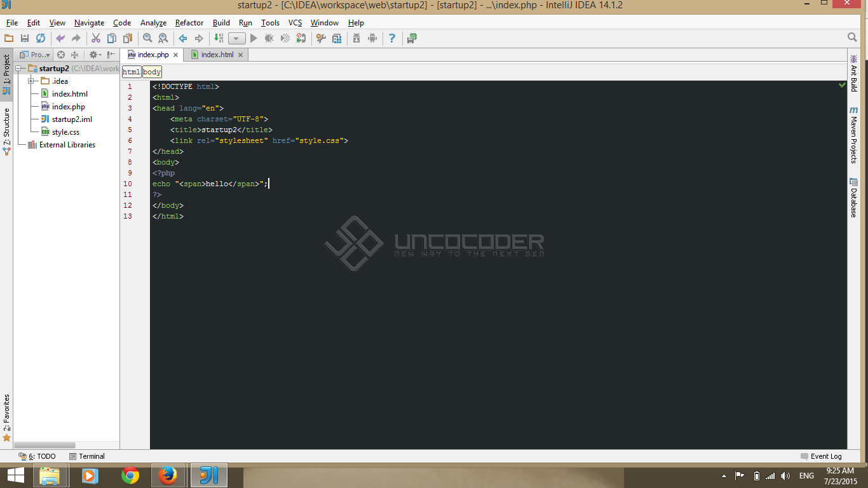Click the Copy toolbar icon
The height and width of the screenshot is (488, 868).
pos(112,38)
